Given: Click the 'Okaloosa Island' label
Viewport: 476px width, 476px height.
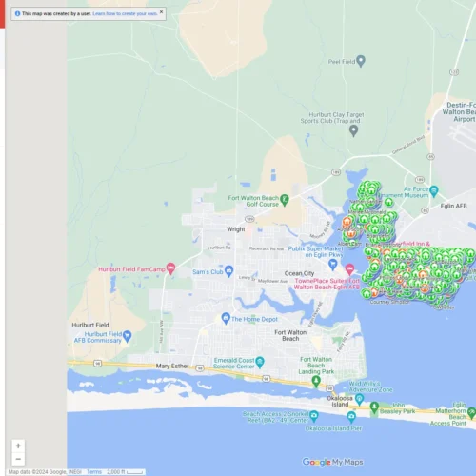Looking at the screenshot, I should [x=340, y=401].
